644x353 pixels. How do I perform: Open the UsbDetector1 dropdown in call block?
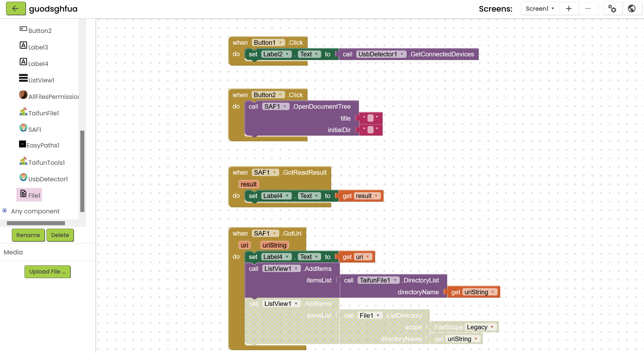coord(402,54)
